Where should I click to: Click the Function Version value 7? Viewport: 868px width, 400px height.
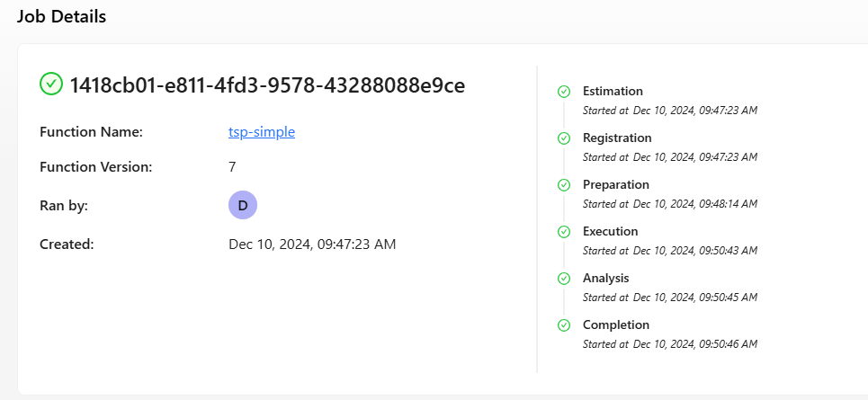point(232,167)
